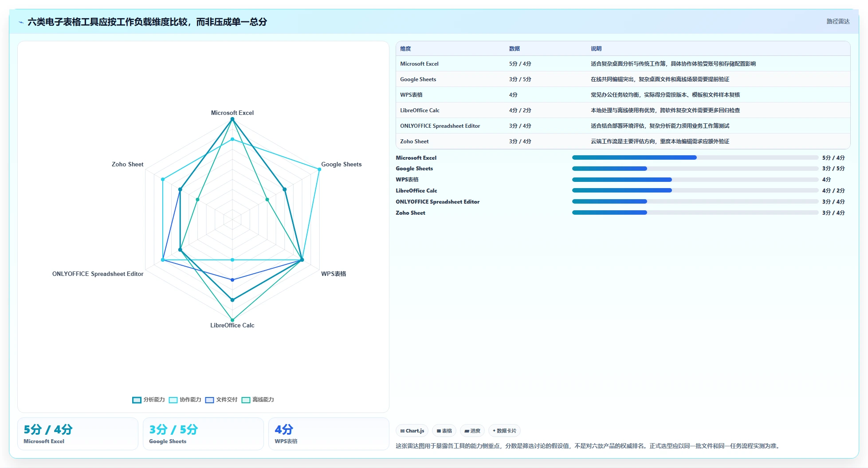The width and height of the screenshot is (868, 468).
Task: Click the 3分 / 5分 table cell
Action: 520,79
